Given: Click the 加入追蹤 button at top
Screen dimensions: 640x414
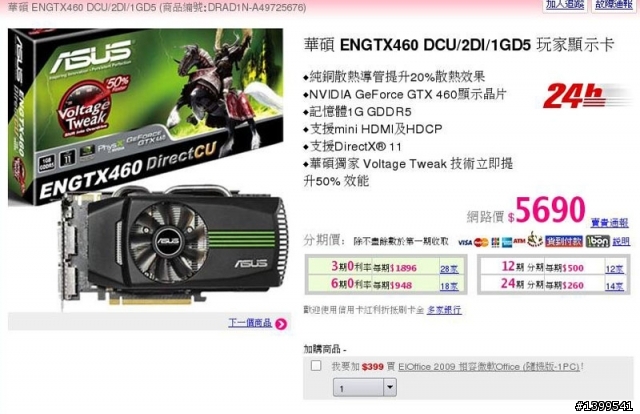Looking at the screenshot, I should click(x=565, y=5).
